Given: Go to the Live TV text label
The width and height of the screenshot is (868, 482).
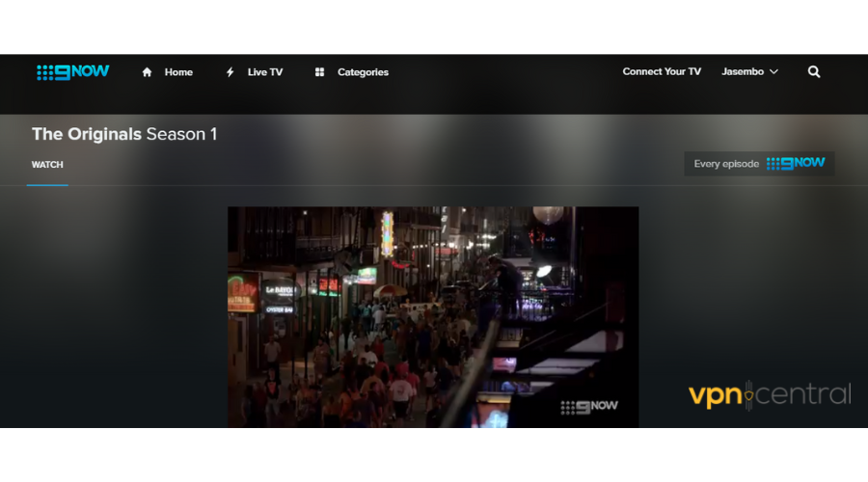Looking at the screenshot, I should tap(264, 72).
